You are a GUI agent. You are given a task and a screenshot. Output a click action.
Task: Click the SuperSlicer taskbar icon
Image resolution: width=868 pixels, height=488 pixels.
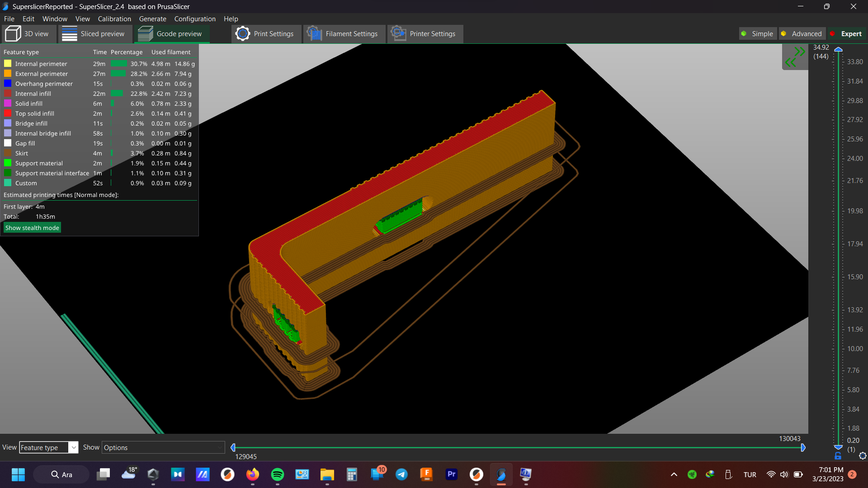(501, 474)
